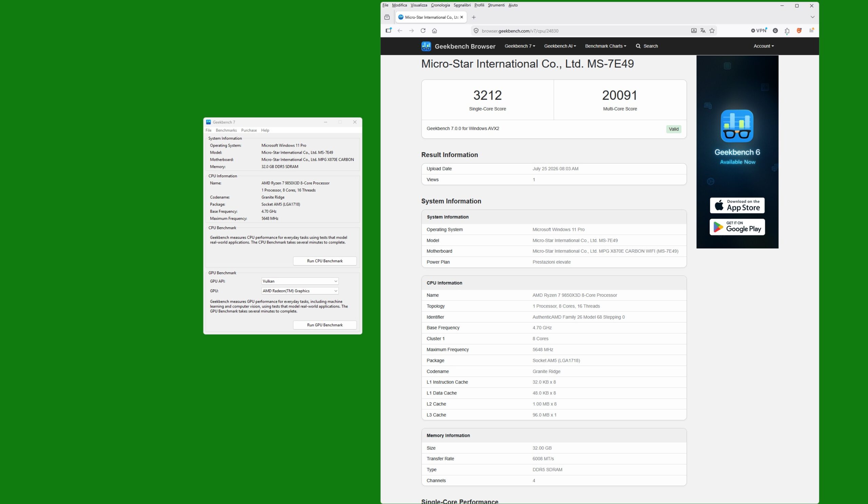The image size is (868, 504).
Task: Bookmark this page with star icon
Action: [x=712, y=31]
